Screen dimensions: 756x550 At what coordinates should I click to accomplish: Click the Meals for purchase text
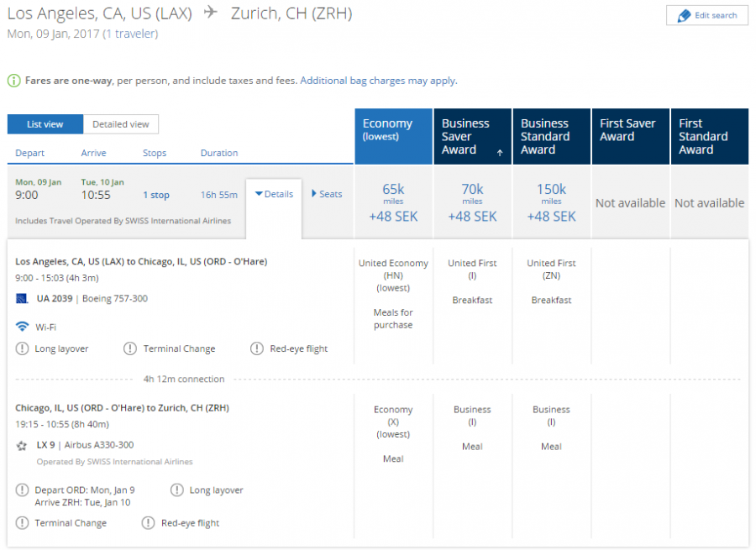[x=393, y=318]
